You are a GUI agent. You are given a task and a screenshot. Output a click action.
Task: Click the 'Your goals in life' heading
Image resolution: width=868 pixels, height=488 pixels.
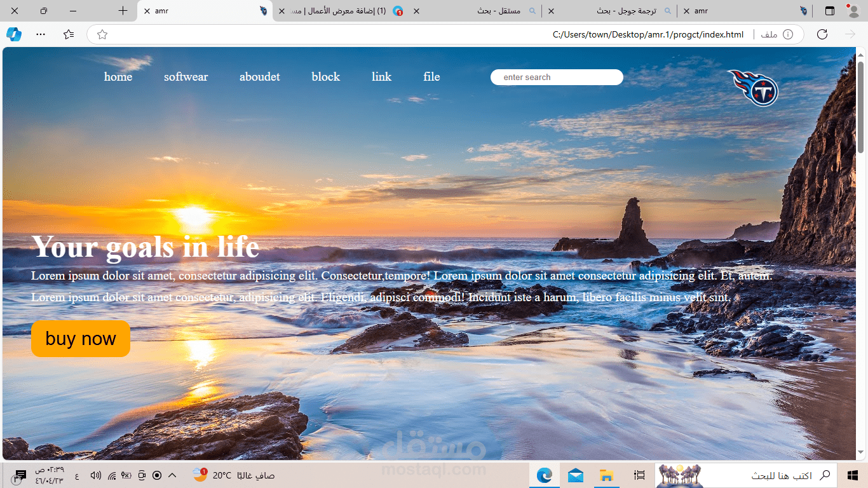(146, 247)
